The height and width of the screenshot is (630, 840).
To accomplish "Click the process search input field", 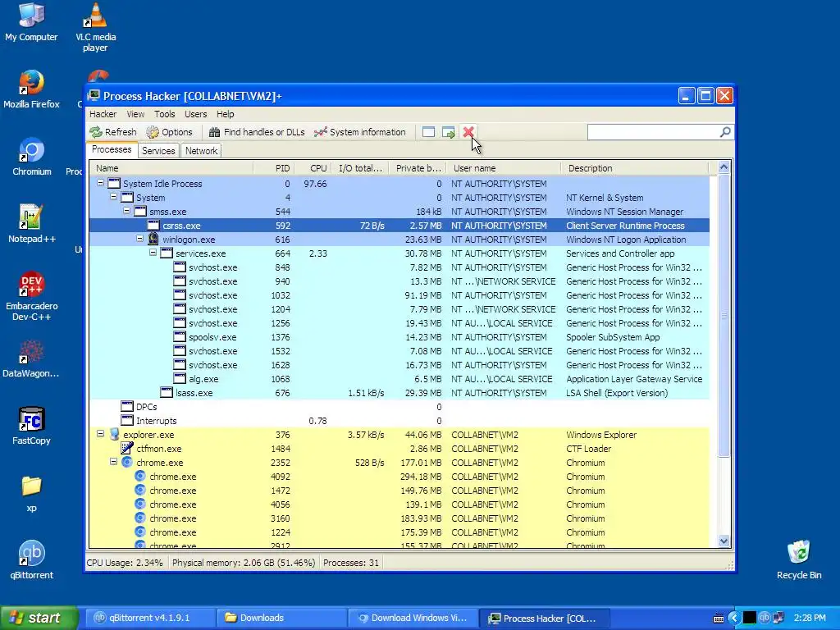I will click(654, 132).
